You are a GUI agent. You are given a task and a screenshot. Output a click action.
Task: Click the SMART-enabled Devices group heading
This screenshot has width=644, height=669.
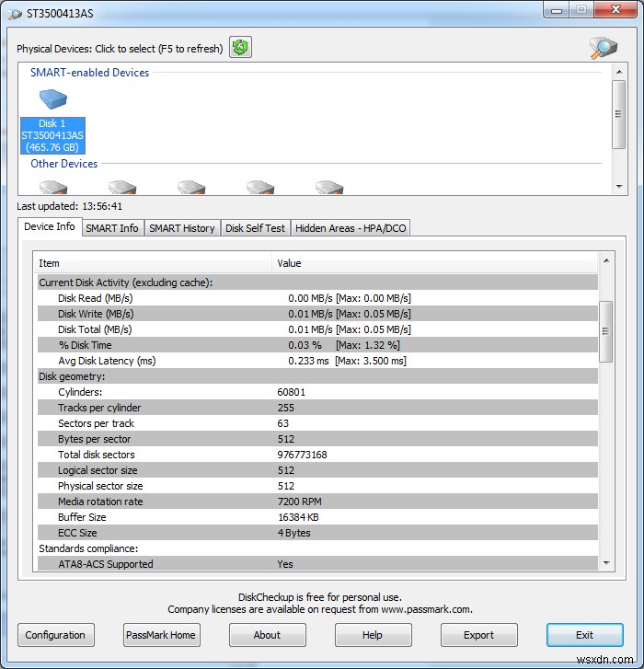point(89,73)
